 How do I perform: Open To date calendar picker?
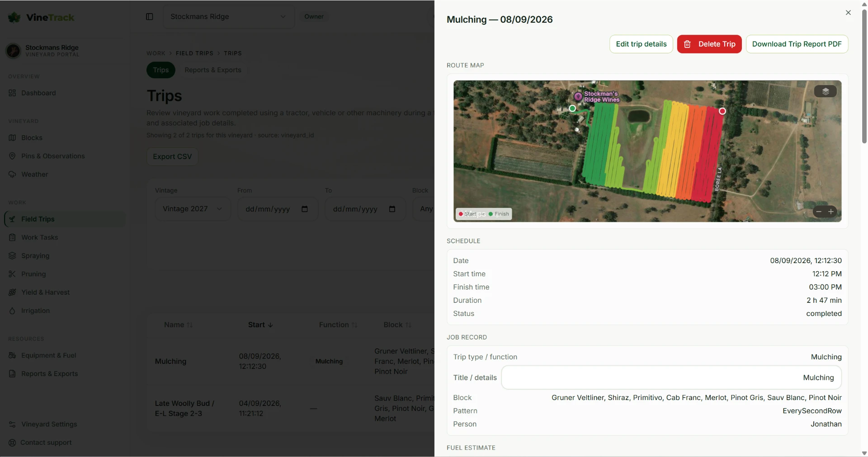tap(392, 209)
